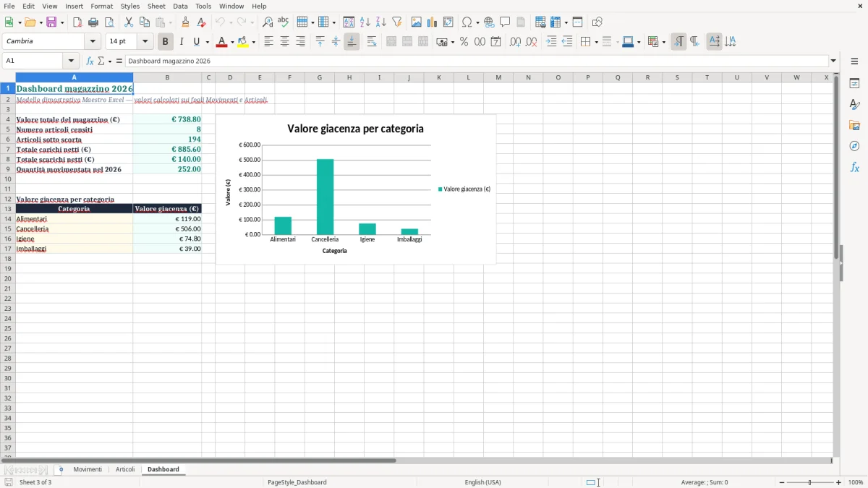
Task: Cut the selection with the scissors icon
Action: (129, 22)
